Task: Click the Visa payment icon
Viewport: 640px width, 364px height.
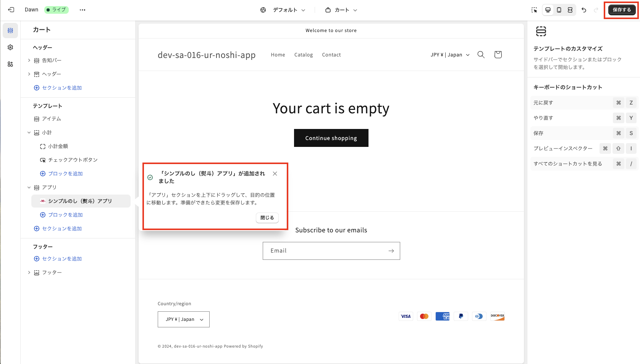Action: (x=406, y=316)
